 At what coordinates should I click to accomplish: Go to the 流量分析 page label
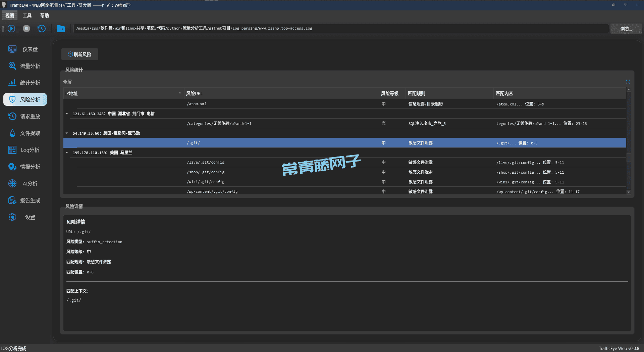[30, 66]
